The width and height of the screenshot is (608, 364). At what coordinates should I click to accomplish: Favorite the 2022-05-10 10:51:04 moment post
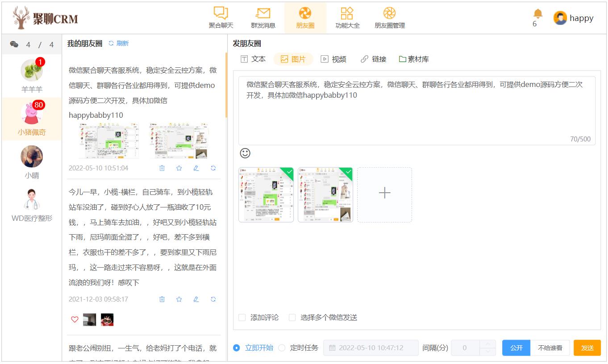click(x=179, y=168)
